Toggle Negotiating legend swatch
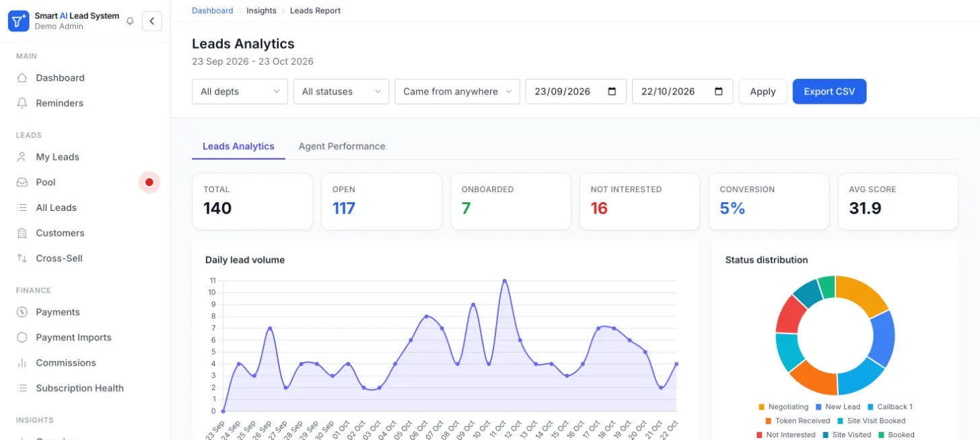The image size is (980, 440). [x=762, y=407]
